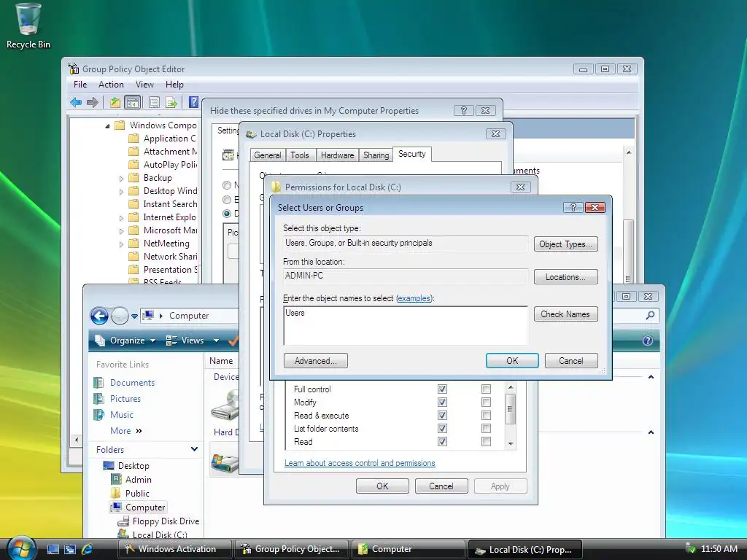Click the CD drive icon in Computer window

click(x=226, y=405)
